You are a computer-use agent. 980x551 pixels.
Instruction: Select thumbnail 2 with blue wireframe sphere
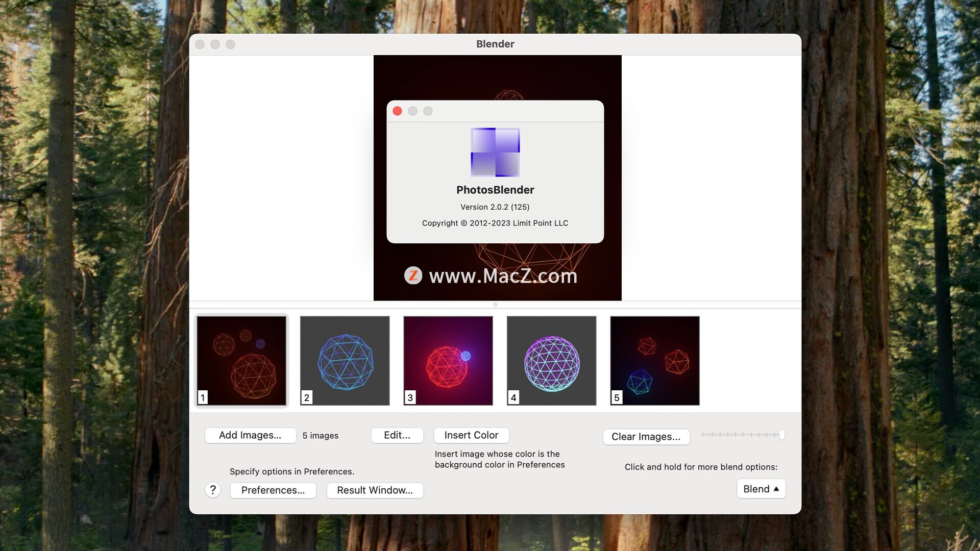coord(345,361)
